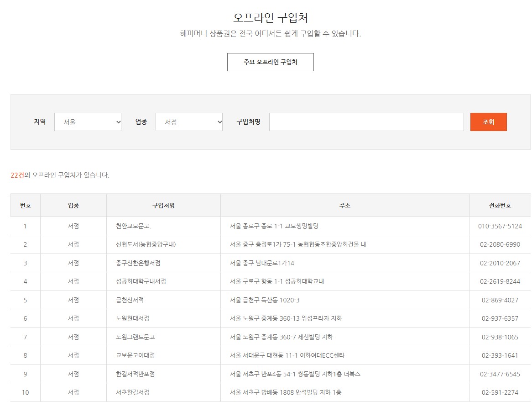Click the 구입처명 column header
The height and width of the screenshot is (407, 532).
pos(163,205)
